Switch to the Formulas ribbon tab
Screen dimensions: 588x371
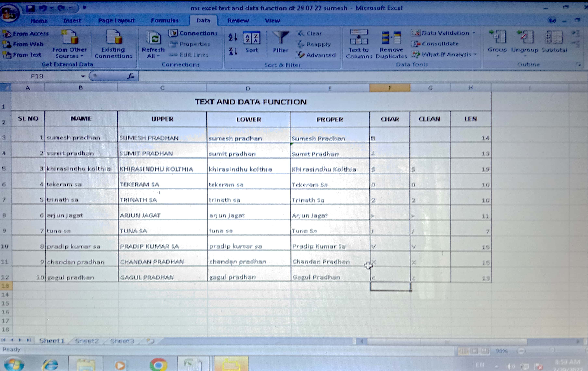pyautogui.click(x=165, y=20)
